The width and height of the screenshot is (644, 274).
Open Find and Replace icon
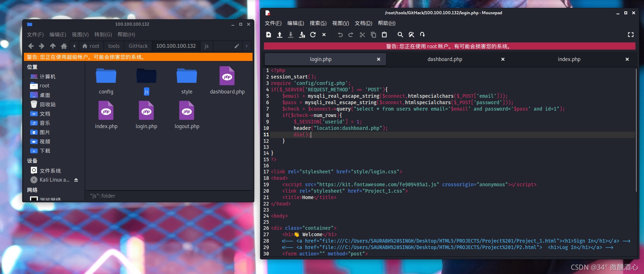(x=411, y=35)
